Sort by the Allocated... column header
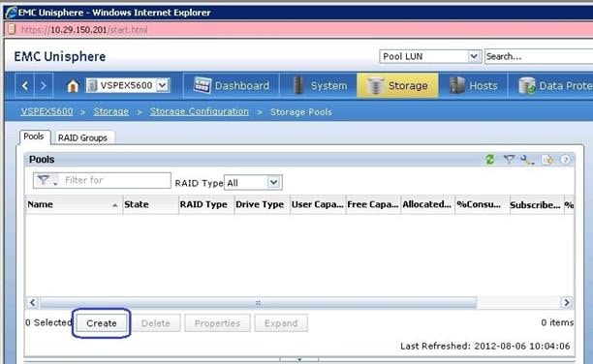Viewport: 593px width, 364px height. 427,204
